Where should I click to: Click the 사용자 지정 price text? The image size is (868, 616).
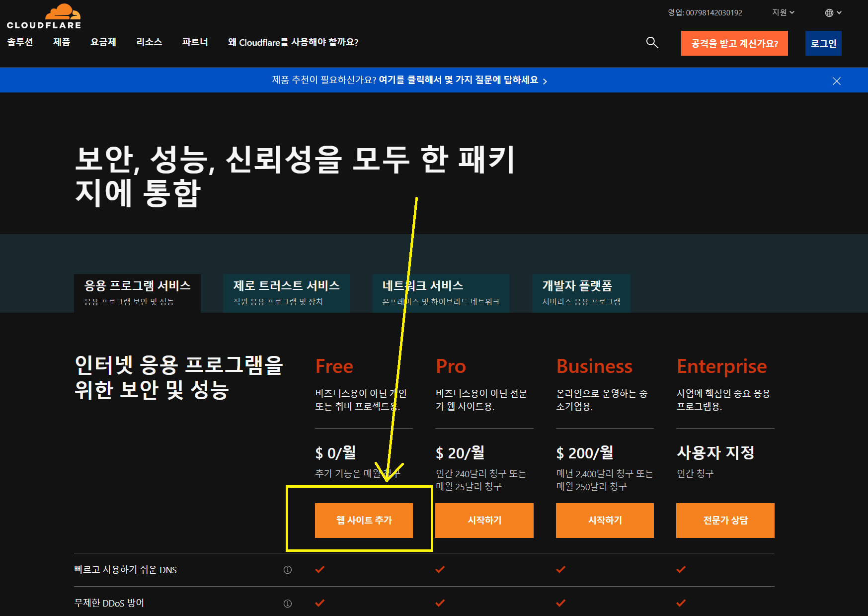[716, 452]
